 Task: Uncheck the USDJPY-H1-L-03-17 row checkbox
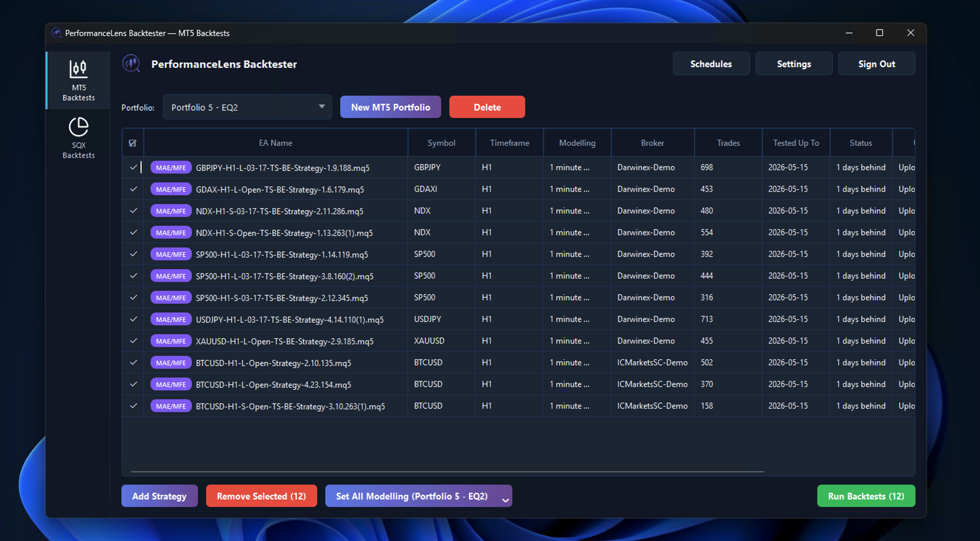click(x=133, y=319)
